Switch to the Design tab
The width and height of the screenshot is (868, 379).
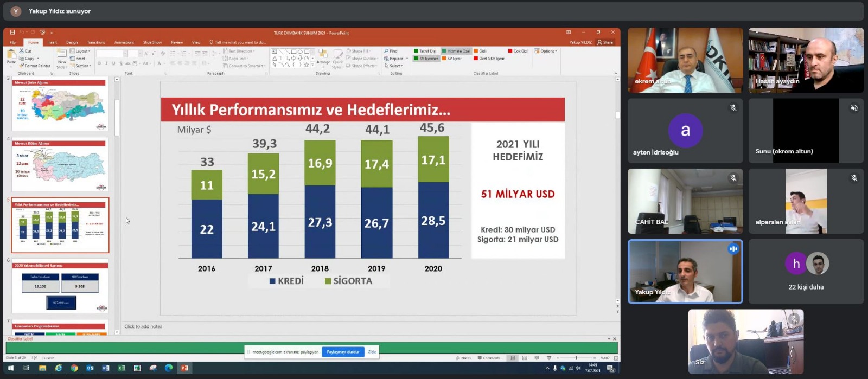point(72,42)
